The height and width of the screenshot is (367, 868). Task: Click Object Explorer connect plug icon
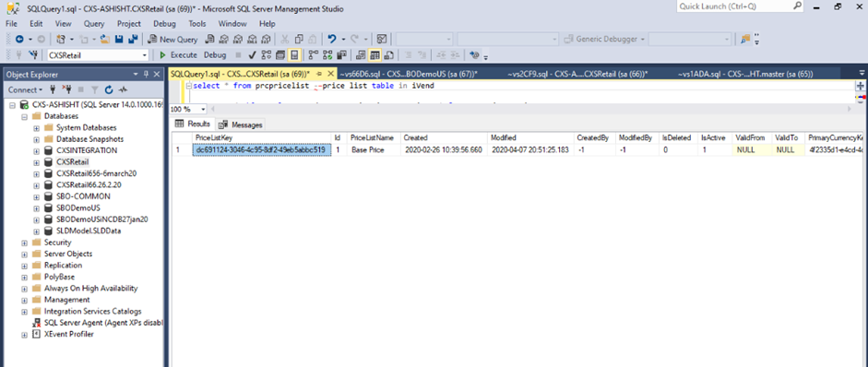point(54,89)
